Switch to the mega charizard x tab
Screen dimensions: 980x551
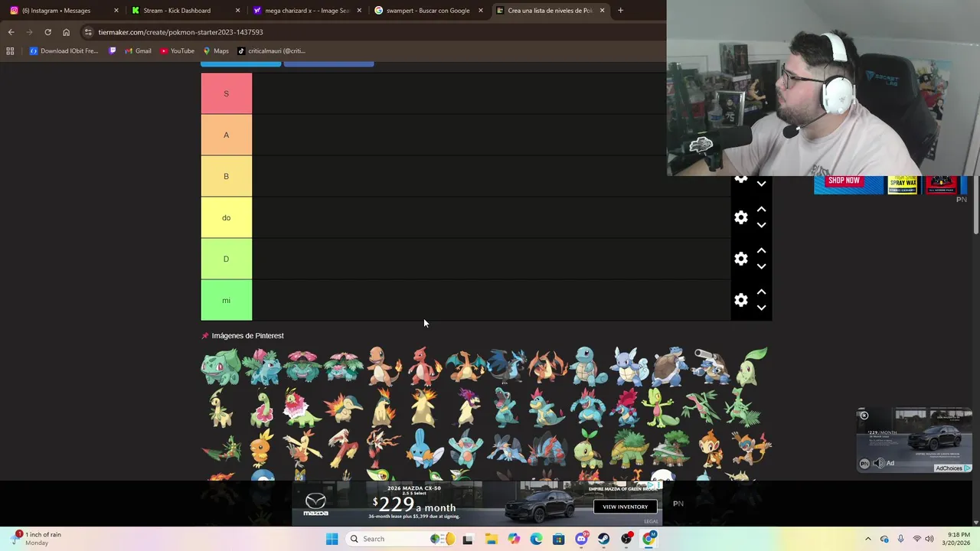point(306,11)
